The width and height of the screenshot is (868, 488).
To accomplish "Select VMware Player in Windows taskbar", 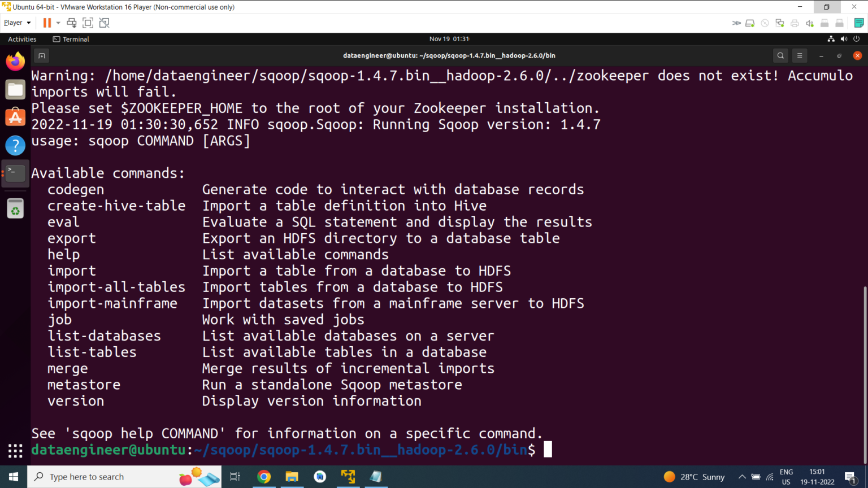I will coord(348,477).
